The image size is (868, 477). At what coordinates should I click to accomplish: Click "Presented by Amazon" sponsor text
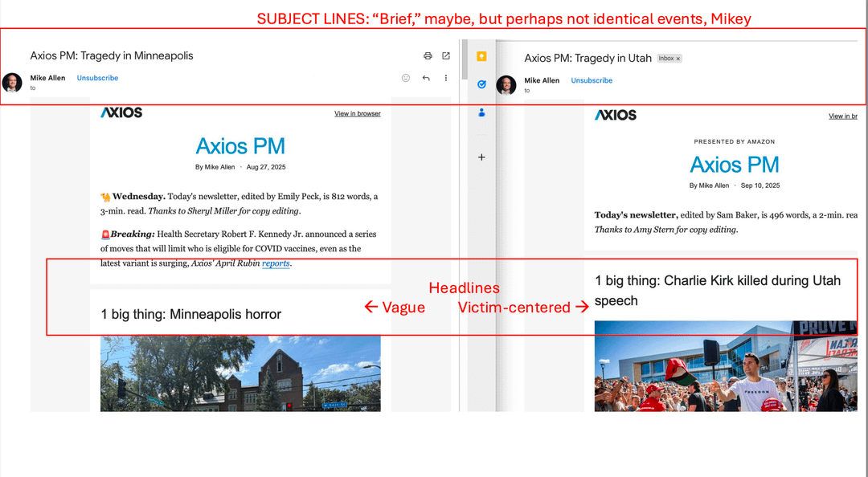pos(734,141)
